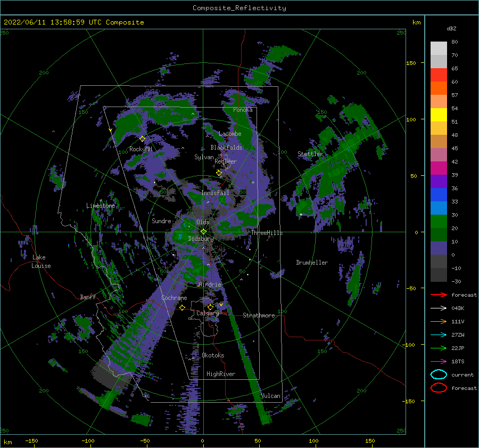Select the Ponoka label
The height and width of the screenshot is (448, 479).
click(243, 110)
